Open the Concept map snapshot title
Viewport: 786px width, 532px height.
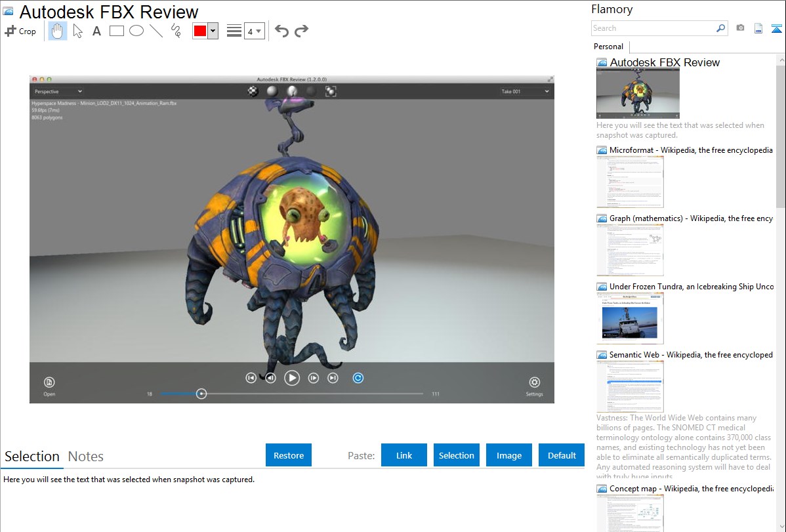[691, 488]
